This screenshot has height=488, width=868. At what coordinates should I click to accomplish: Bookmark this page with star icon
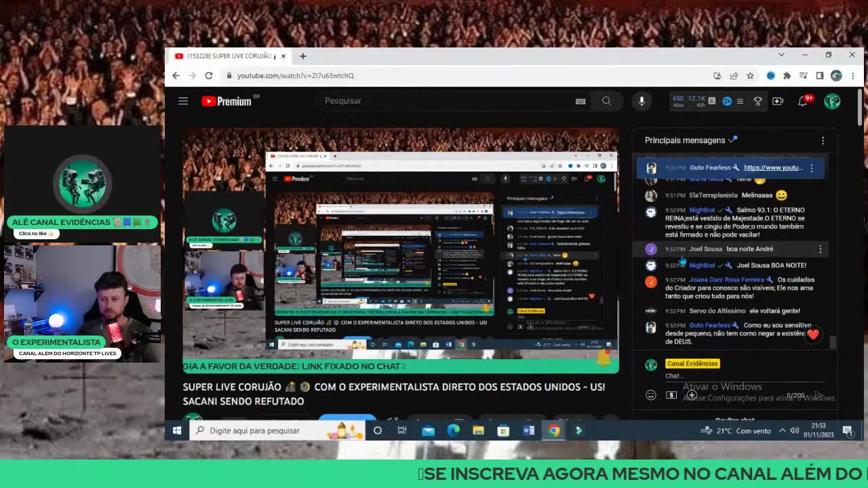click(750, 76)
